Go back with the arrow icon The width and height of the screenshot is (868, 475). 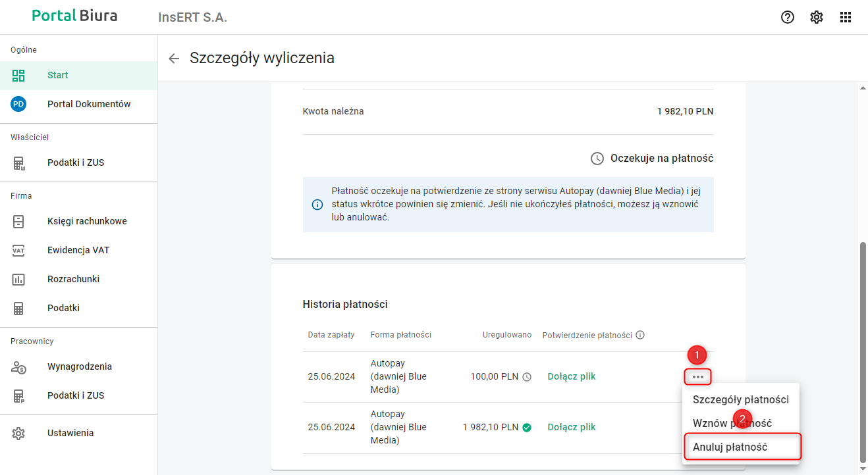coord(174,59)
